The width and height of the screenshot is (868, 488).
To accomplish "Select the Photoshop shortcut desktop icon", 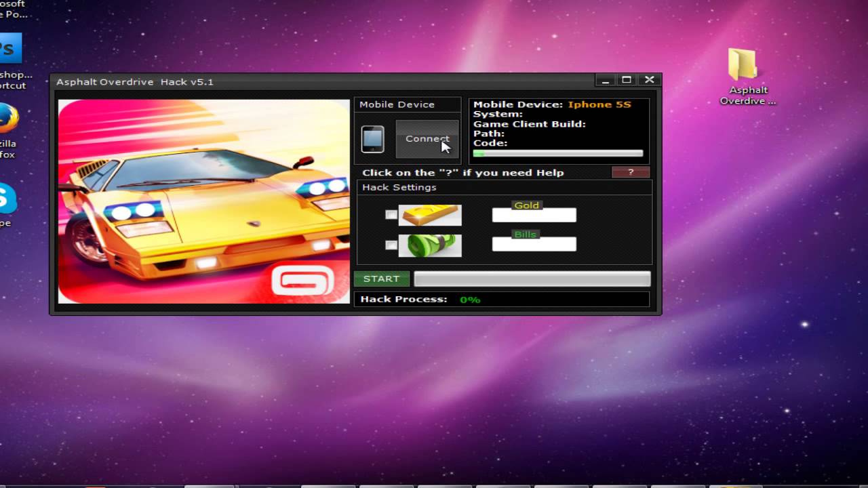I will coord(12,62).
